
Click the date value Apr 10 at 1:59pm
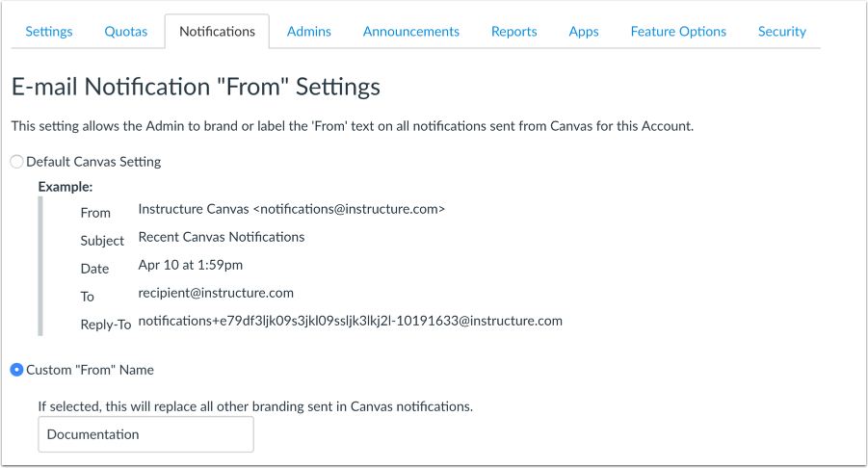(191, 265)
